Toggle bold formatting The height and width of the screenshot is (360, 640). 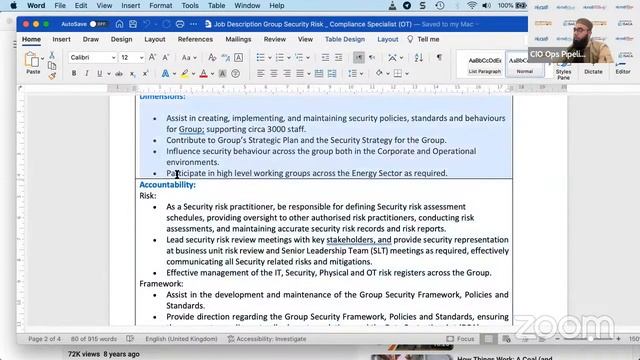74,74
